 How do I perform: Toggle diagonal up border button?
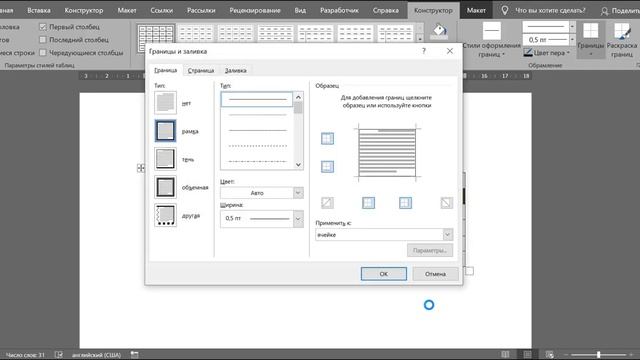click(x=327, y=202)
